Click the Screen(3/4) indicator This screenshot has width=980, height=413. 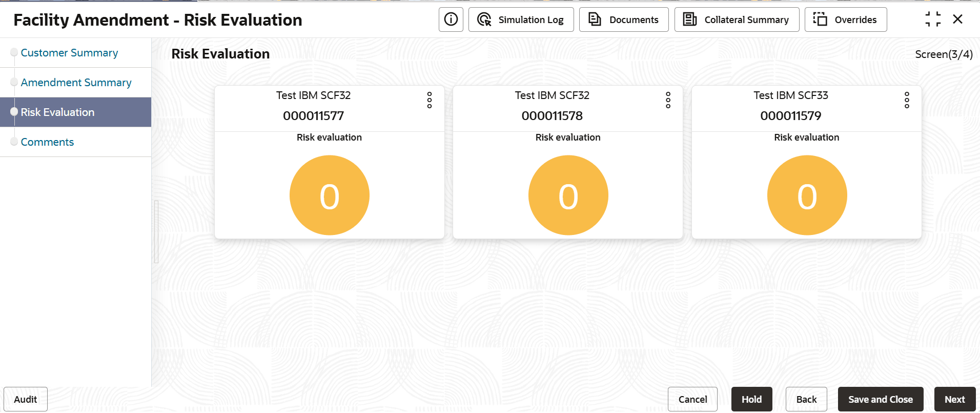click(x=944, y=54)
